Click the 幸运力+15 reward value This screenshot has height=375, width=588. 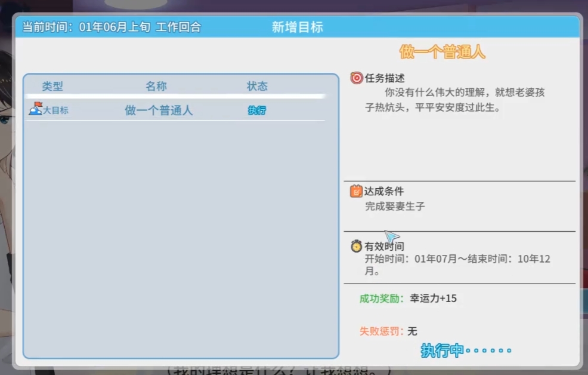coord(434,298)
